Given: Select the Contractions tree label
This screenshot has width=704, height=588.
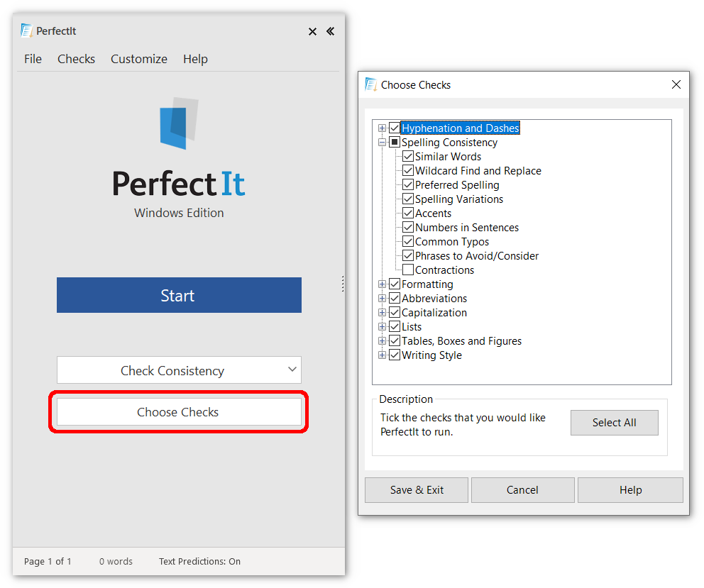Looking at the screenshot, I should point(444,270).
